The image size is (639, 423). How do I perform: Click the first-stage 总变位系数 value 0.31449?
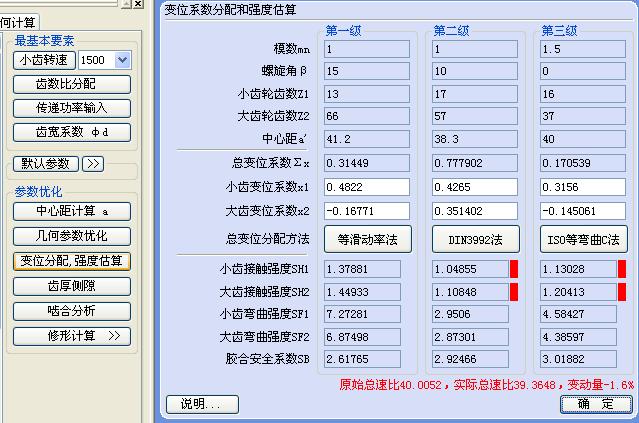(367, 163)
